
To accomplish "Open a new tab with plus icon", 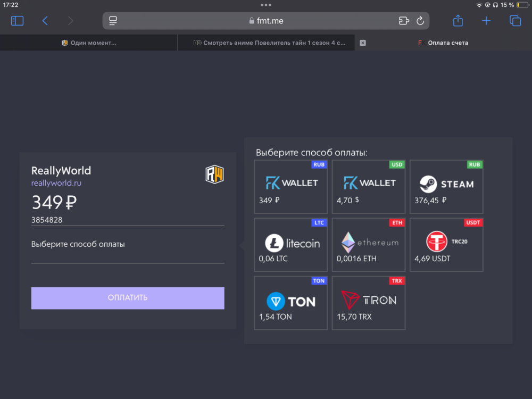I will 486,21.
